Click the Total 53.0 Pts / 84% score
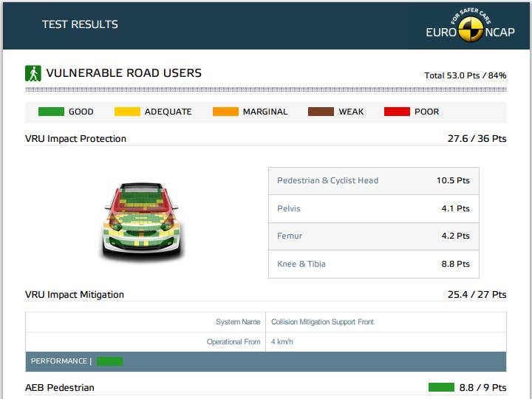This screenshot has width=532, height=399. (465, 75)
